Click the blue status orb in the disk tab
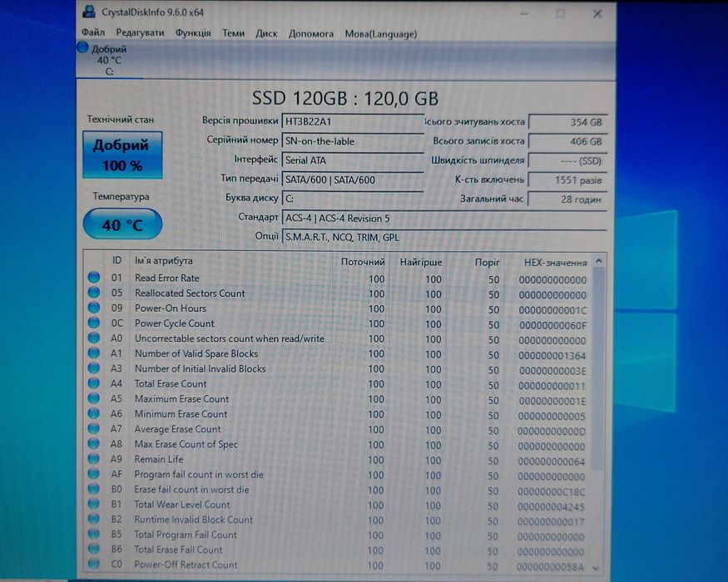This screenshot has height=582, width=728. pos(82,47)
